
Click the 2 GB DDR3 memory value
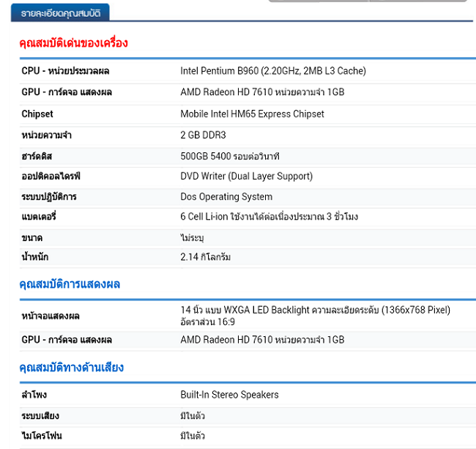(x=203, y=136)
